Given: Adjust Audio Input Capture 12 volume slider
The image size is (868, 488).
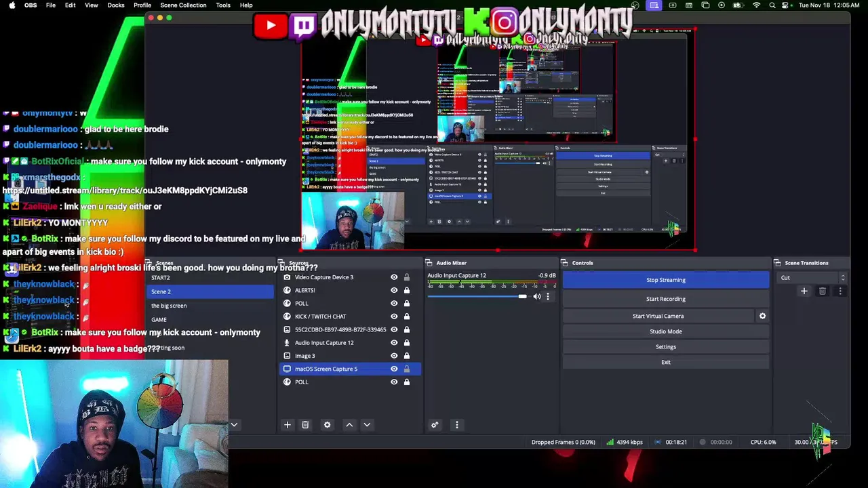Looking at the screenshot, I should [x=477, y=296].
